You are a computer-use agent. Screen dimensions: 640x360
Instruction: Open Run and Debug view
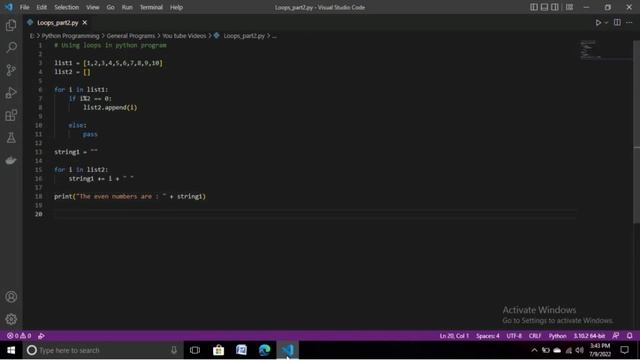11,93
